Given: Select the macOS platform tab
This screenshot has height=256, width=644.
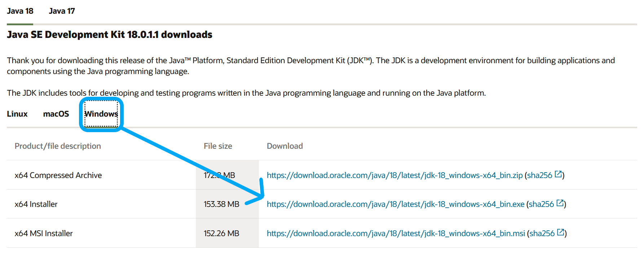Looking at the screenshot, I should tap(56, 114).
